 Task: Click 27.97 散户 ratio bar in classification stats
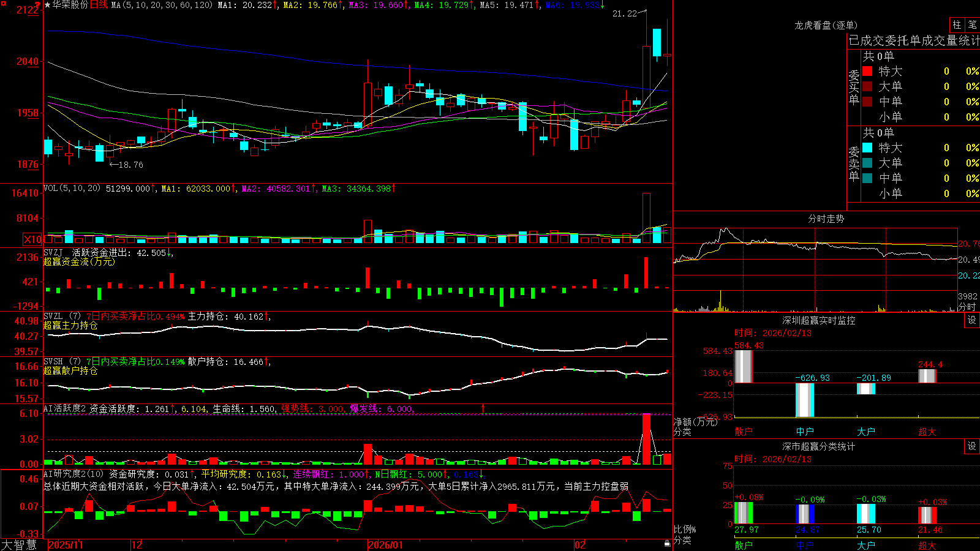(x=744, y=513)
